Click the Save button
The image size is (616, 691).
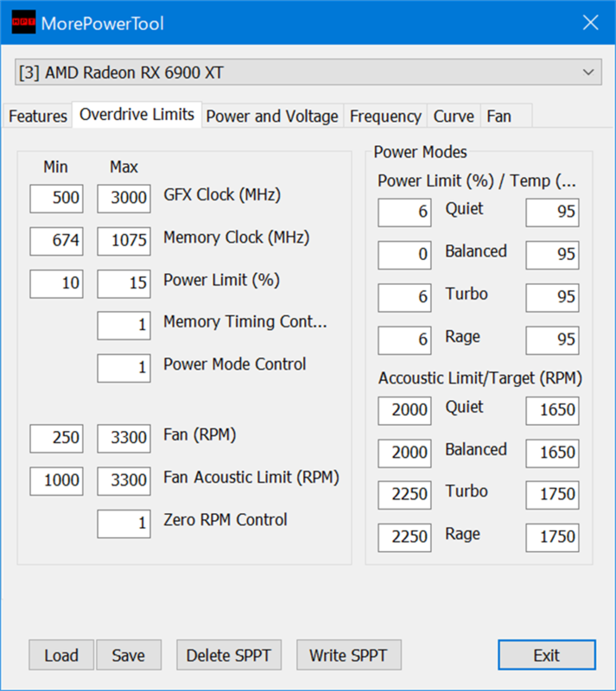point(129,656)
